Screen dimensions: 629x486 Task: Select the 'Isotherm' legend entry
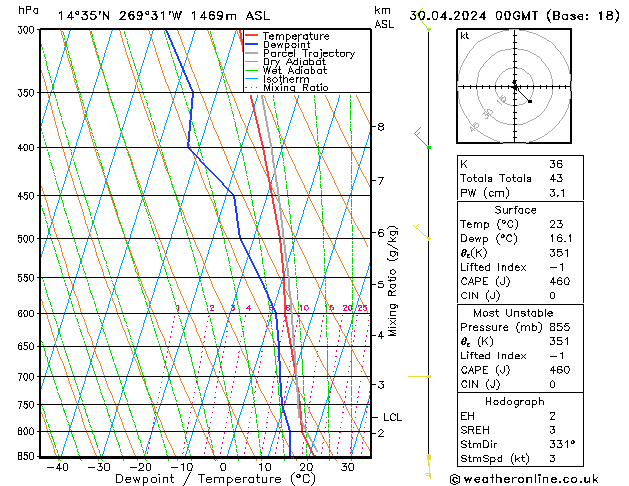click(x=286, y=79)
